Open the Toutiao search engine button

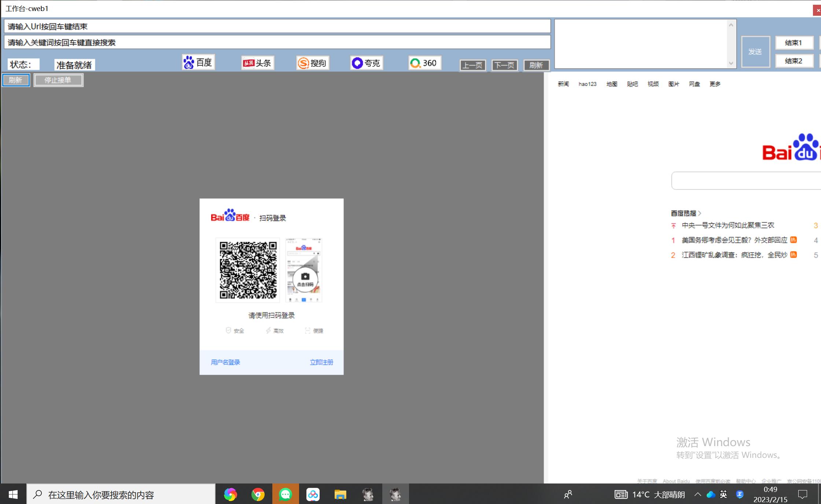(x=258, y=63)
